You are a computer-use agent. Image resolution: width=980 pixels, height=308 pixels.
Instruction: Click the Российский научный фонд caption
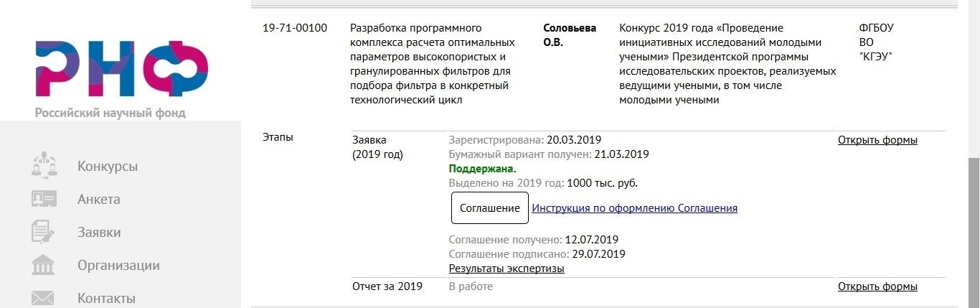pyautogui.click(x=110, y=113)
